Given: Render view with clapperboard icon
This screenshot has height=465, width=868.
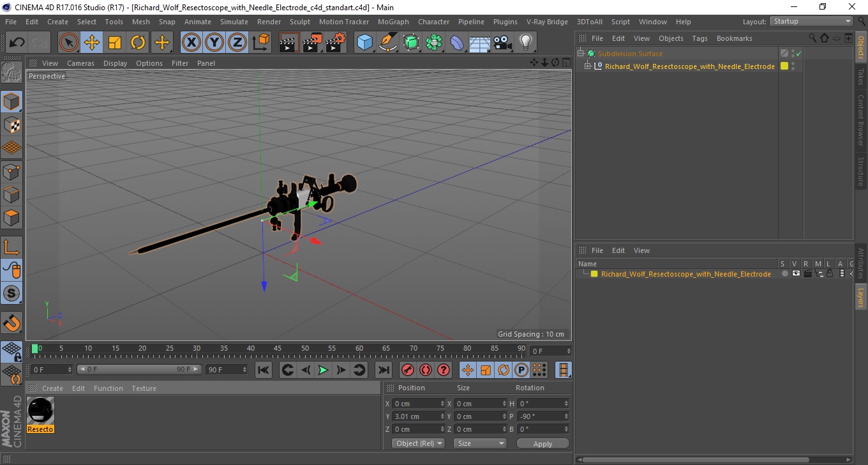Looking at the screenshot, I should click(290, 43).
